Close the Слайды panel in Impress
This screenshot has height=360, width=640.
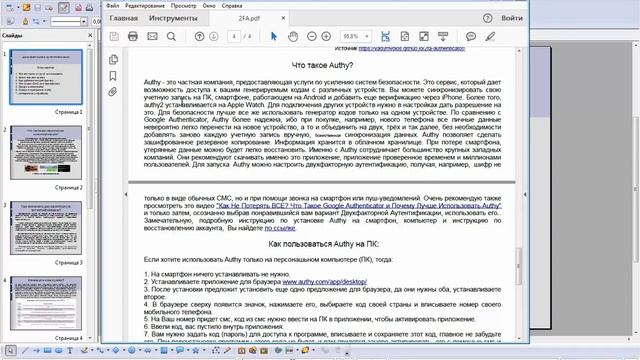click(90, 36)
